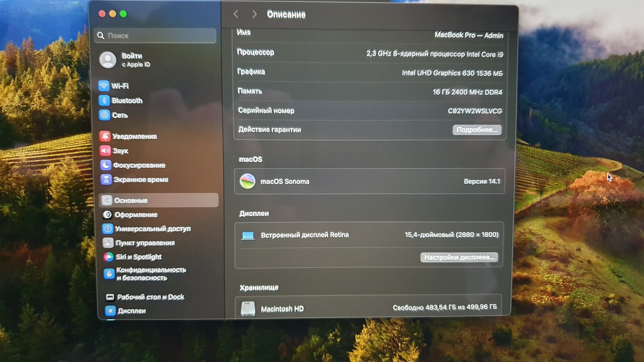Click the Оформление appearance icon

click(x=107, y=215)
